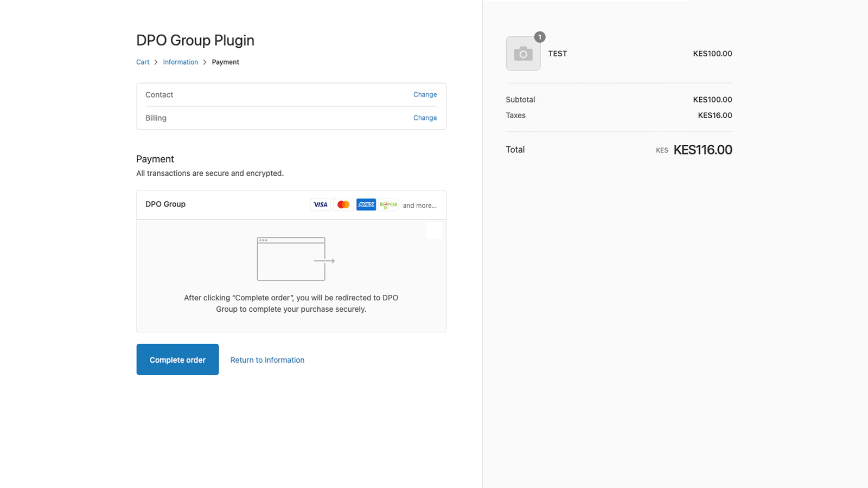This screenshot has width=868, height=488.
Task: Click the Payment section heading
Action: click(x=155, y=159)
